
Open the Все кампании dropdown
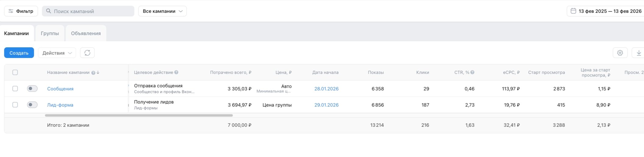[162, 11]
